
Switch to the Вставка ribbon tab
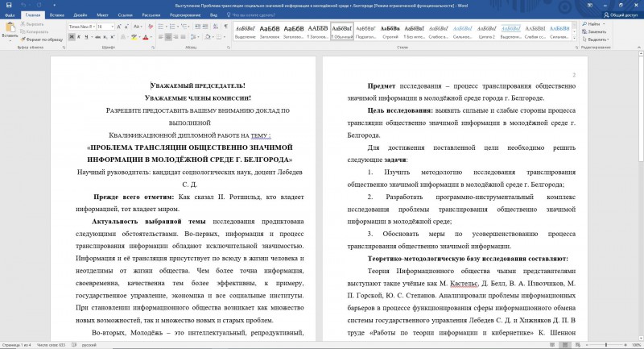[x=56, y=15]
